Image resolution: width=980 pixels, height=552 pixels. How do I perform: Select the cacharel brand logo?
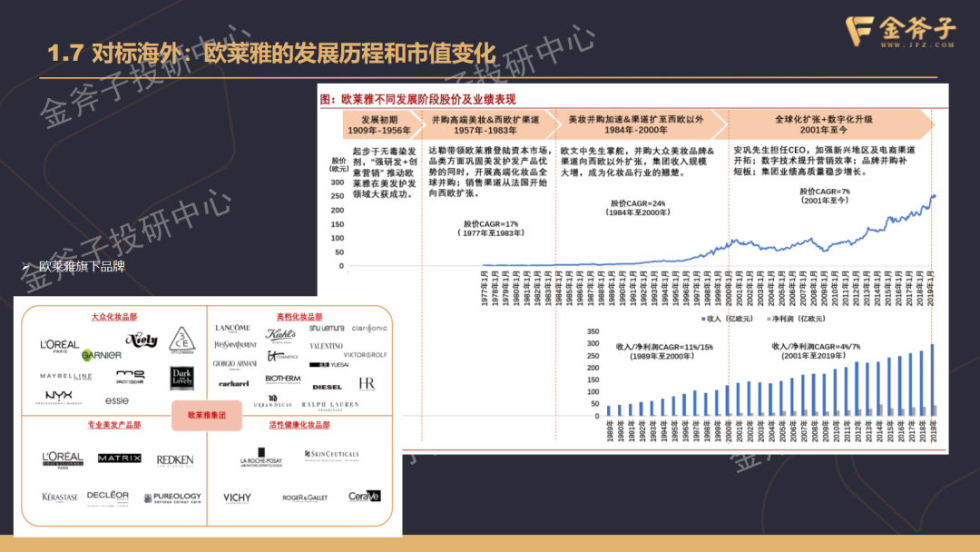234,383
